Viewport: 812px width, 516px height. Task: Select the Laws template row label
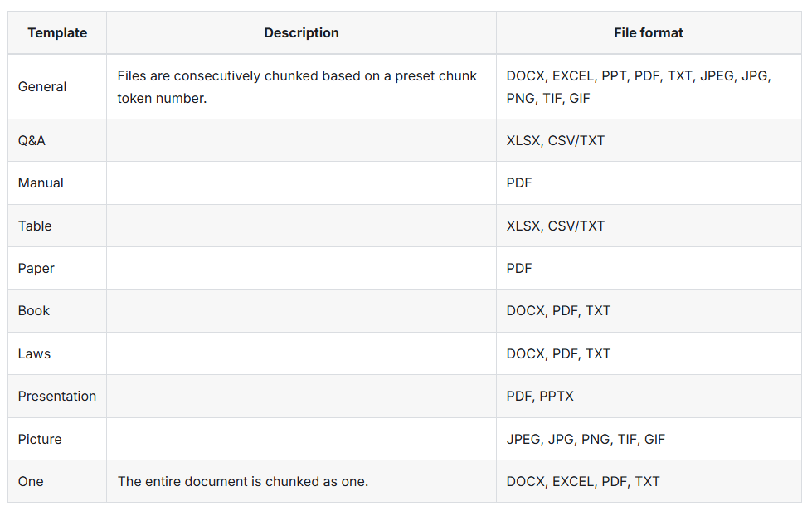coord(34,354)
